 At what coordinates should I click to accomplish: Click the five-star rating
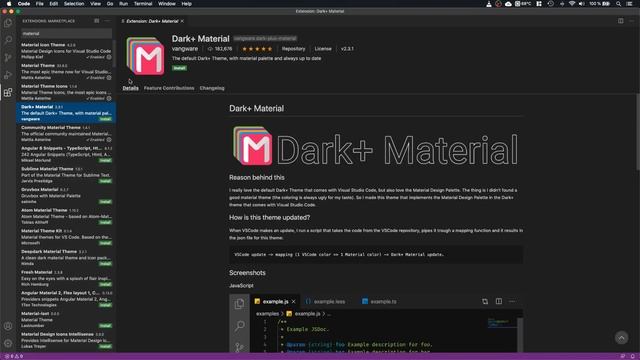coord(257,49)
